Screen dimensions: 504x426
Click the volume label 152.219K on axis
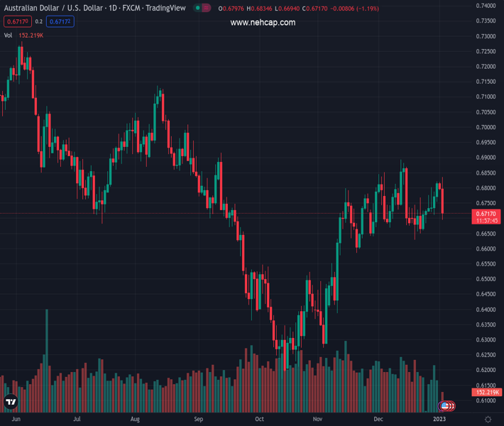click(486, 392)
